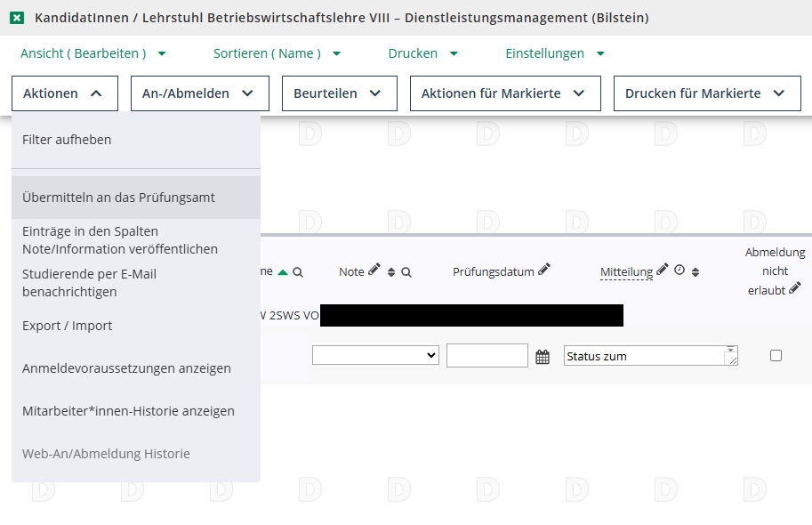Expand the Ansicht ( Bearbeiten ) menu
This screenshot has height=525, width=812.
93,53
